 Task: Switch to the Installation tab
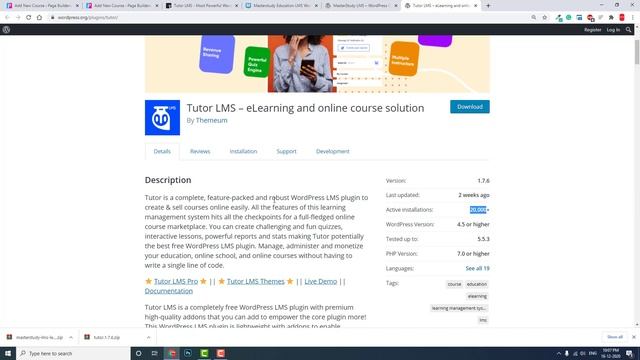coord(243,151)
